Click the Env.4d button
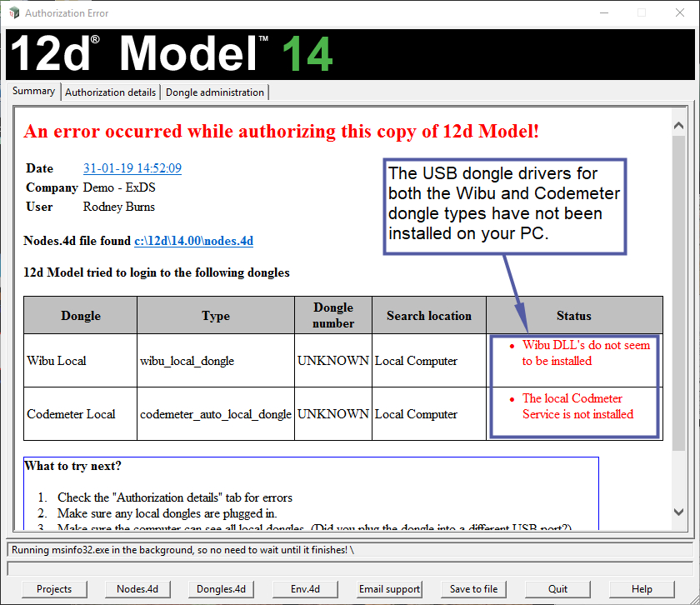The height and width of the screenshot is (605, 700). tap(305, 589)
